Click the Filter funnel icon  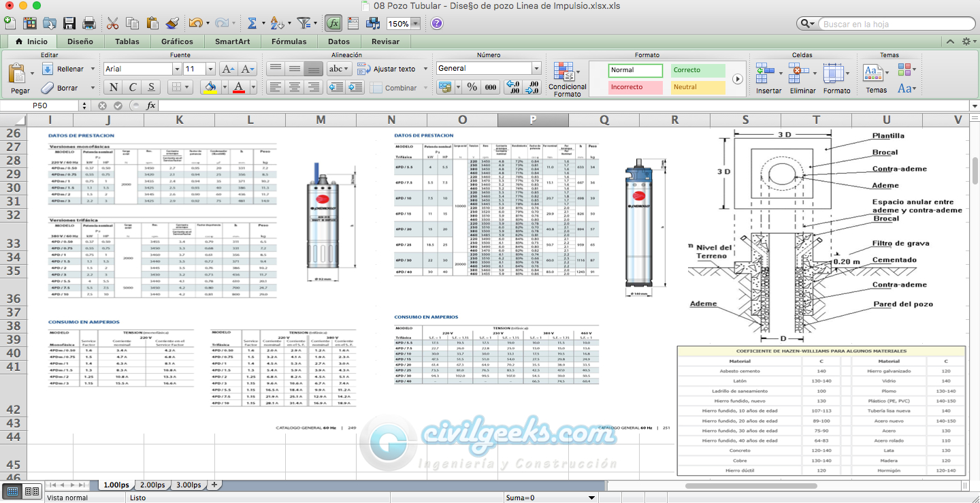click(x=304, y=23)
